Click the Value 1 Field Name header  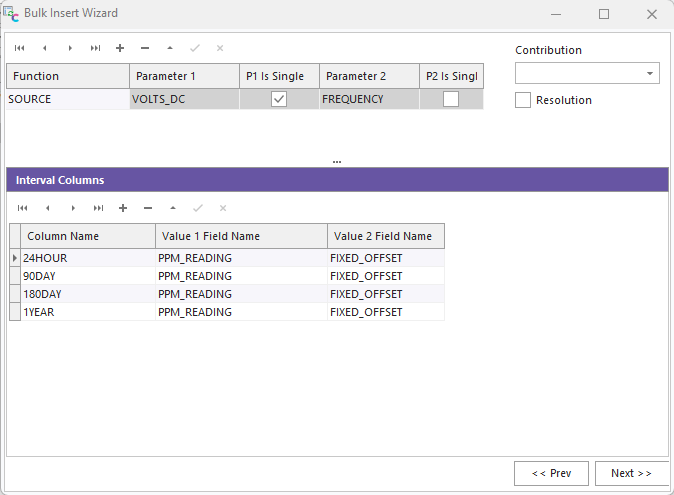click(241, 236)
